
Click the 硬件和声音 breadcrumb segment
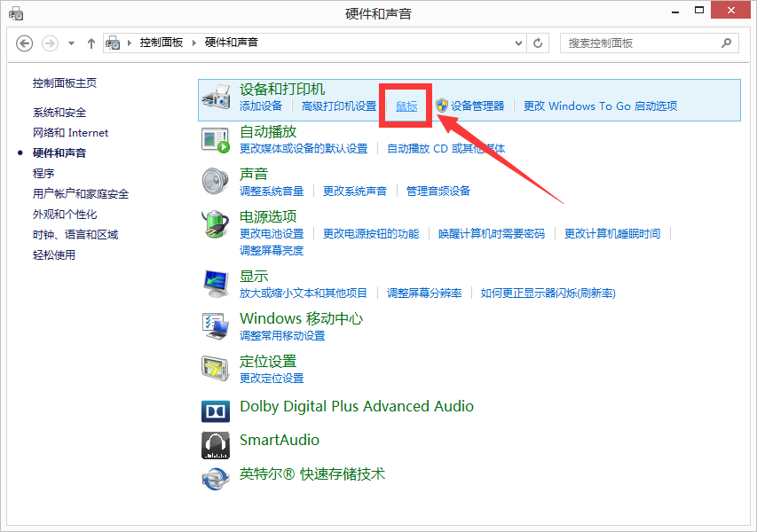click(232, 43)
